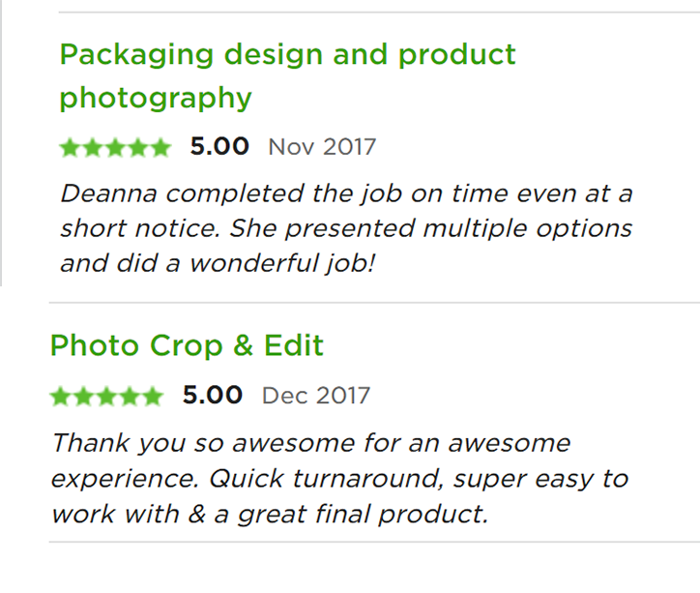Click third star of the Photo Crop rating
700x593 pixels.
(x=106, y=397)
